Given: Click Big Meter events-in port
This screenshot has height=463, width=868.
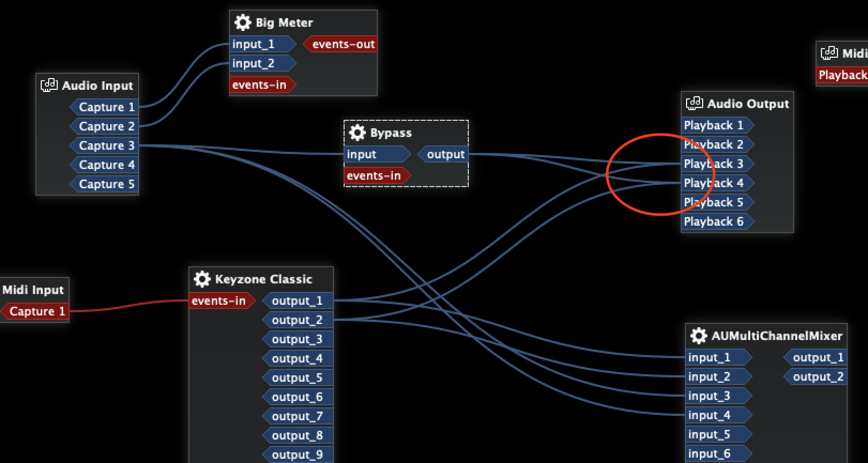Looking at the screenshot, I should (263, 84).
